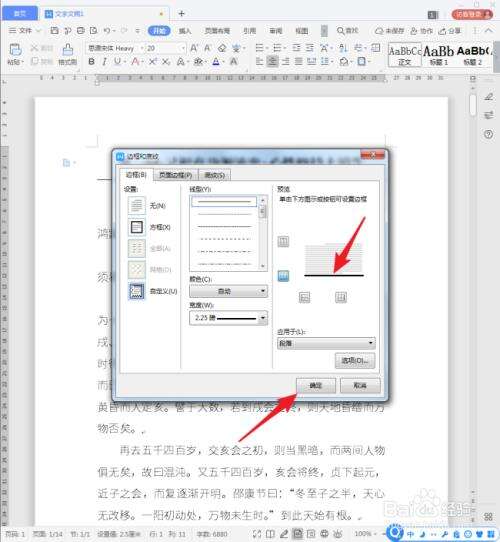Click the Italic formatting icon
500x542 pixels.
[x=104, y=62]
